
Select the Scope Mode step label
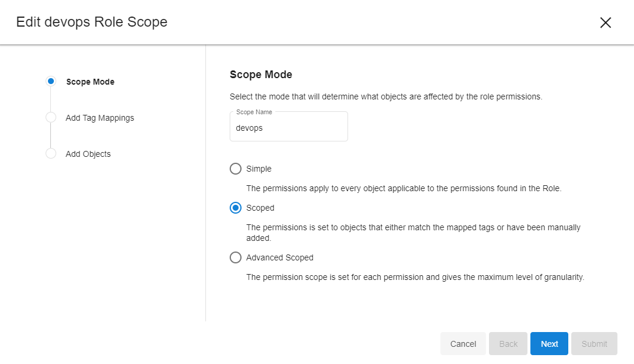tap(90, 82)
